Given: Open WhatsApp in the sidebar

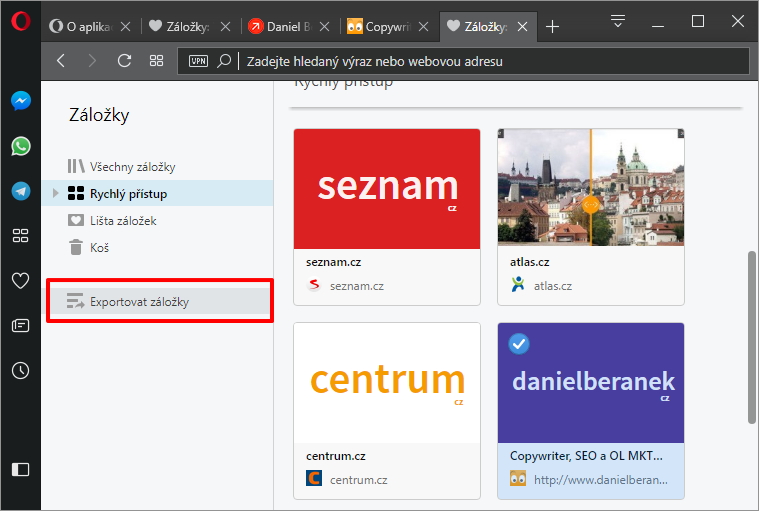Looking at the screenshot, I should (x=21, y=146).
